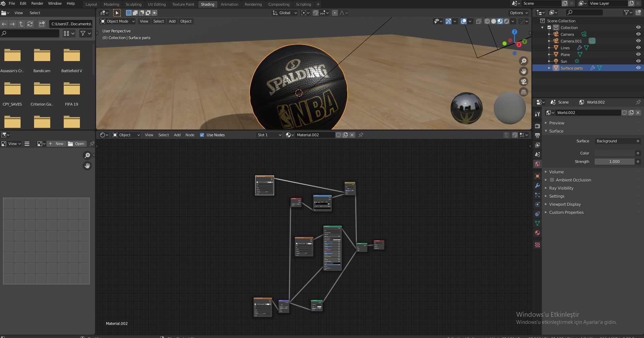Viewport: 644px width, 338px height.
Task: Open the Material properties tab
Action: (x=537, y=233)
